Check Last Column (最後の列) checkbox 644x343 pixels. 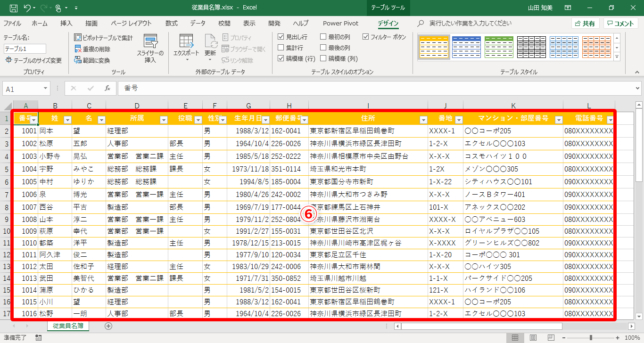pos(323,48)
